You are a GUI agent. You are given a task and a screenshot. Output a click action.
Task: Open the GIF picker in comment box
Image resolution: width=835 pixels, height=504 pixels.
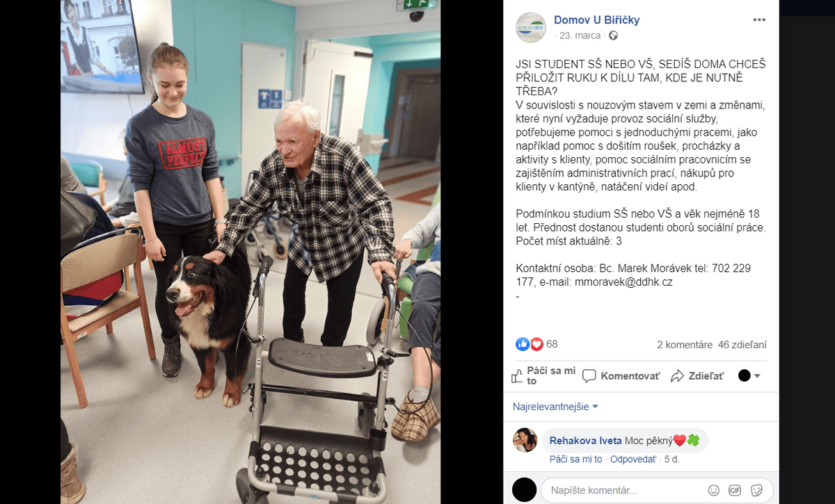pyautogui.click(x=735, y=490)
